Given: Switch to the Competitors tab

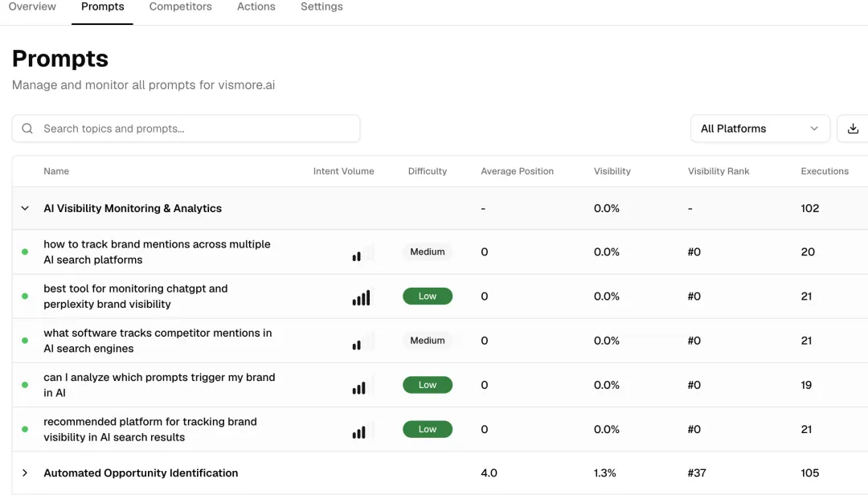Looking at the screenshot, I should point(181,7).
